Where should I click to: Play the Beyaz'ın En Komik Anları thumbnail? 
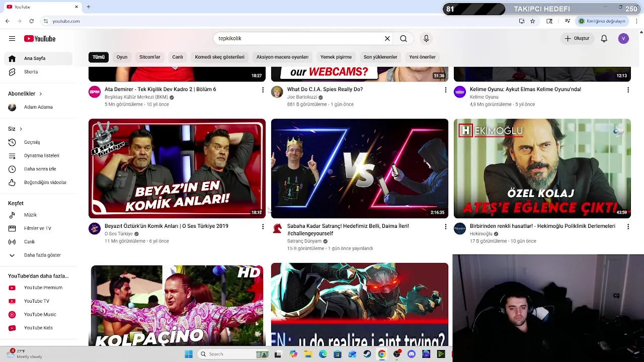(177, 168)
